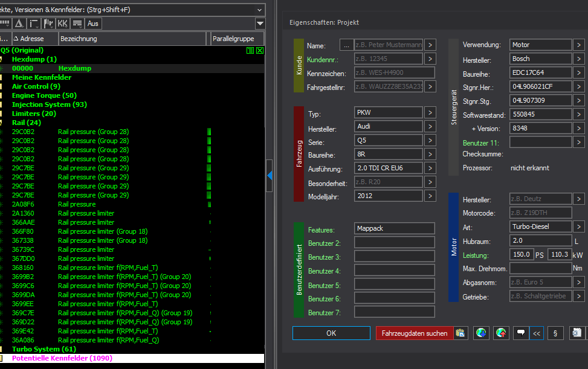Screen dimensions: 588x369
Task: Sort by the Adresse column header
Action: tap(32, 39)
